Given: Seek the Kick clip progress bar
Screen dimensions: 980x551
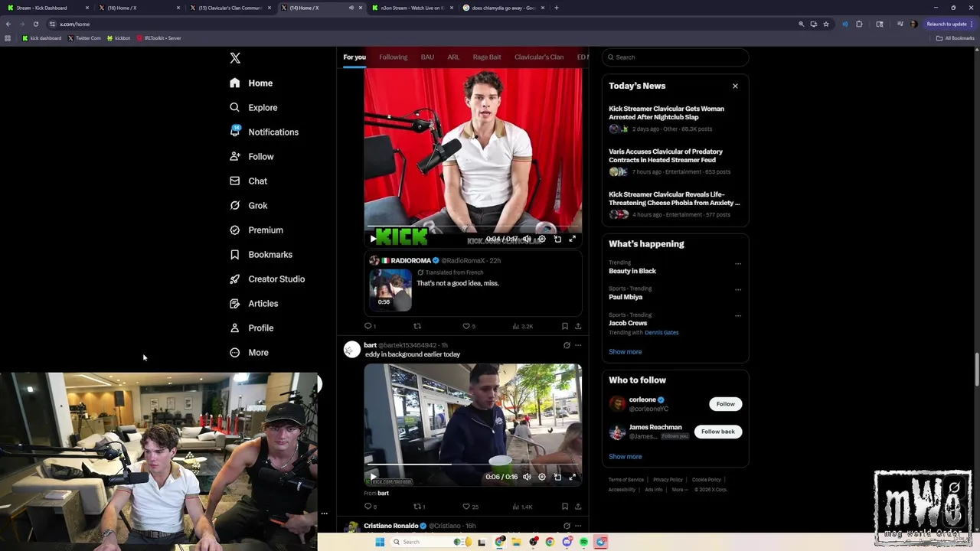Looking at the screenshot, I should click(x=473, y=227).
